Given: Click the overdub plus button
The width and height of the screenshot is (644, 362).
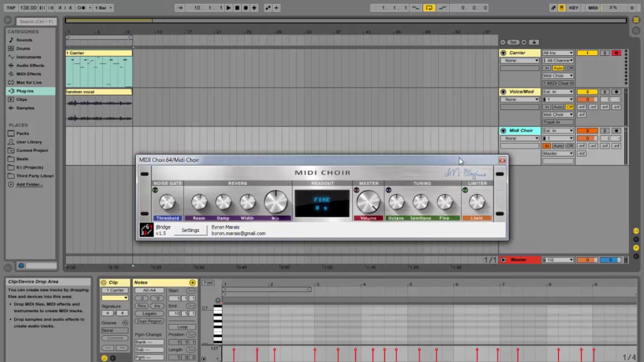Looking at the screenshot, I should tap(254, 8).
